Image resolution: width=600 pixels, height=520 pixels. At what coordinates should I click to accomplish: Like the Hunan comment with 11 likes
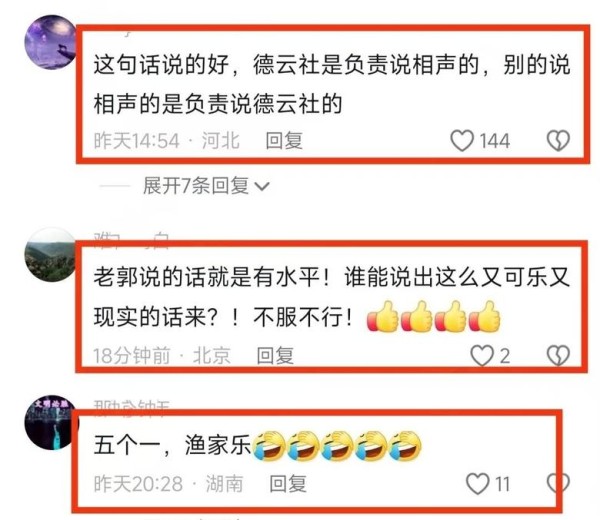[x=478, y=484]
